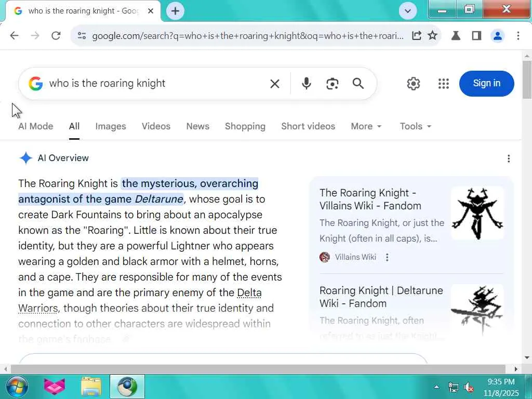Image resolution: width=532 pixels, height=399 pixels.
Task: Switch to News tab
Action: click(198, 126)
